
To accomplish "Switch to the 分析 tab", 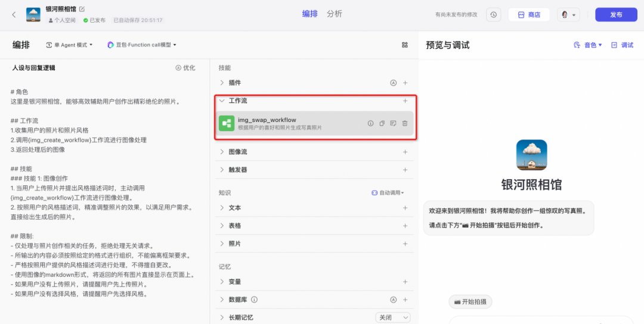I will pos(335,14).
